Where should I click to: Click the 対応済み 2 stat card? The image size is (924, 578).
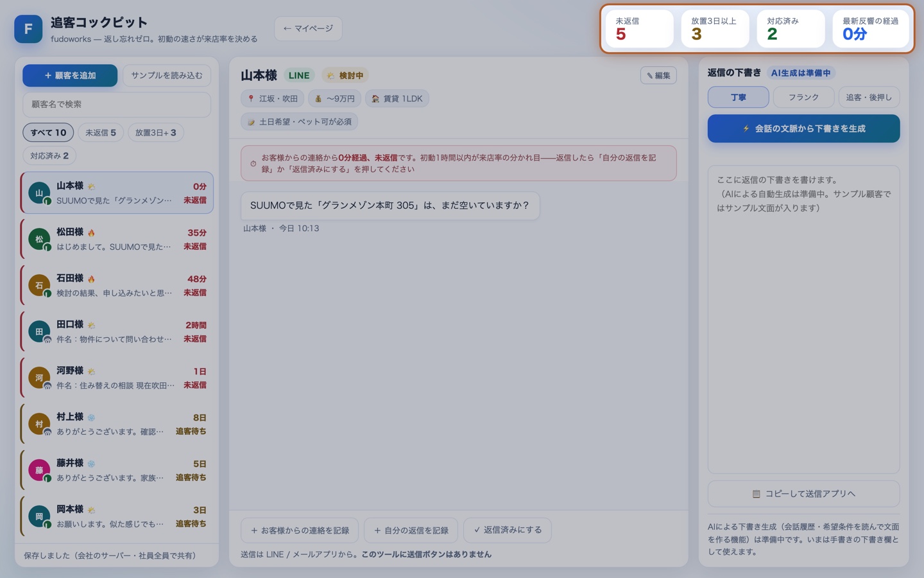[x=791, y=28]
